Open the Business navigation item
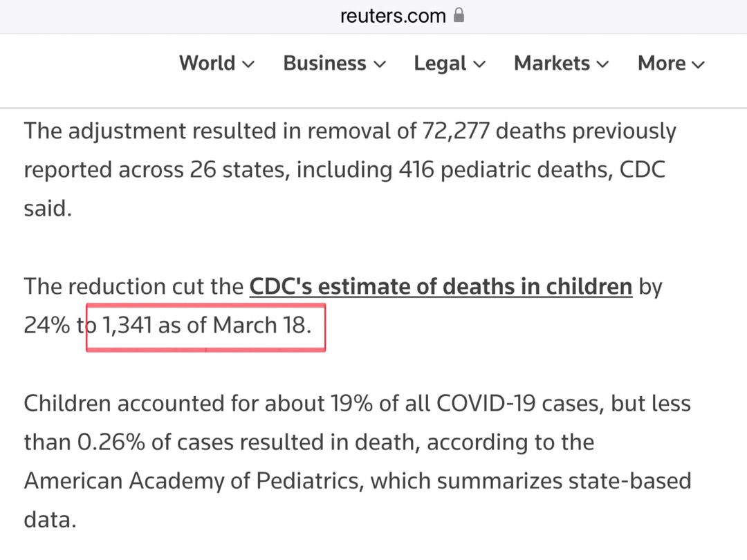747x560 pixels. tap(325, 64)
